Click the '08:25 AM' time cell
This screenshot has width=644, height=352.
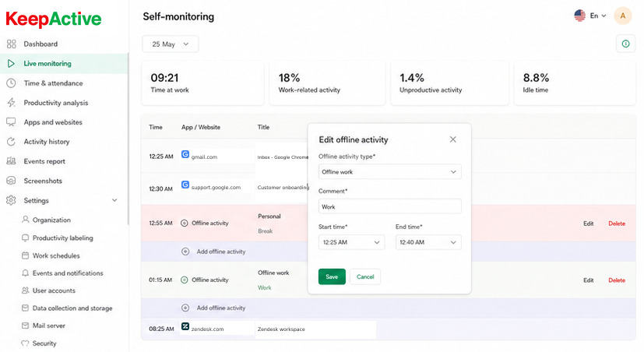click(x=161, y=329)
